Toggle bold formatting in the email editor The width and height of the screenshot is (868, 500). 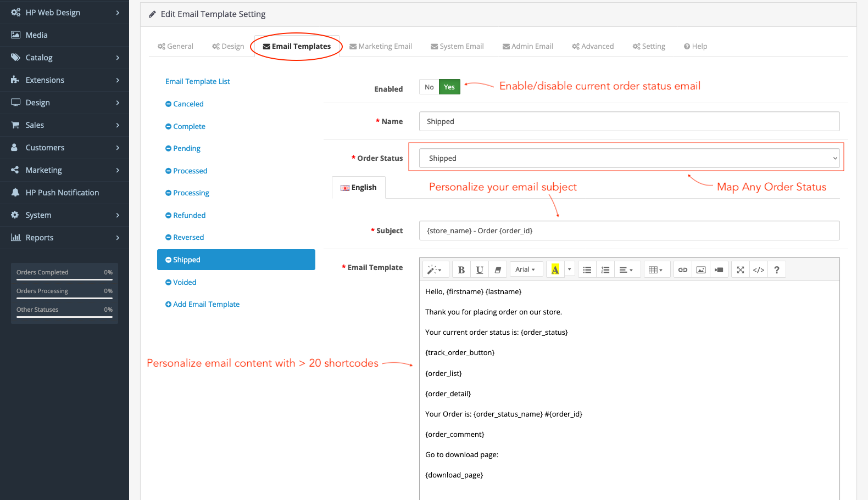click(x=461, y=269)
